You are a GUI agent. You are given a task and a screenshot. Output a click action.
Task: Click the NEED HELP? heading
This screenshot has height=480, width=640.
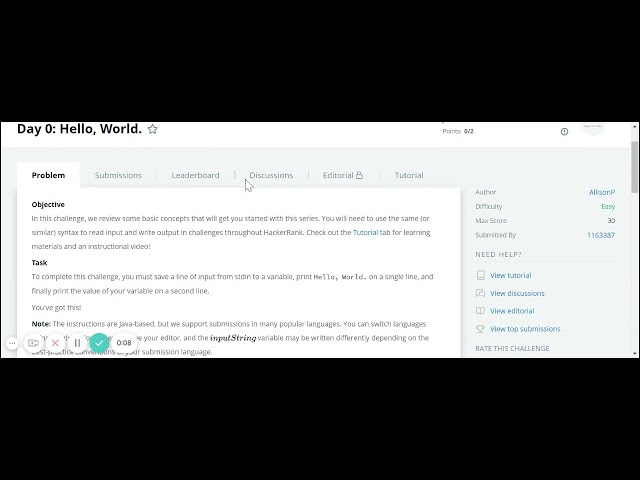click(498, 254)
